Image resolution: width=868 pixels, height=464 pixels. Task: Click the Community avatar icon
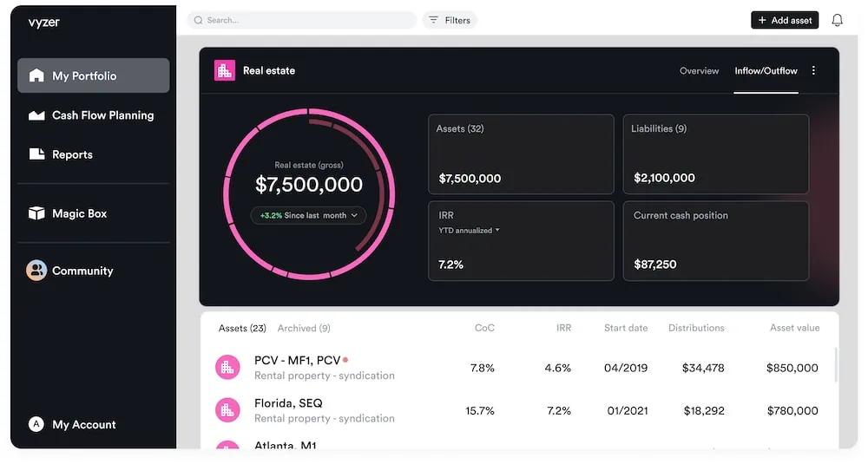pos(36,271)
